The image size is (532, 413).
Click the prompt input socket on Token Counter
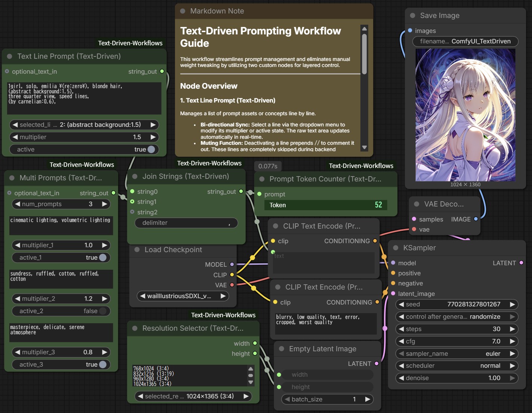click(259, 194)
